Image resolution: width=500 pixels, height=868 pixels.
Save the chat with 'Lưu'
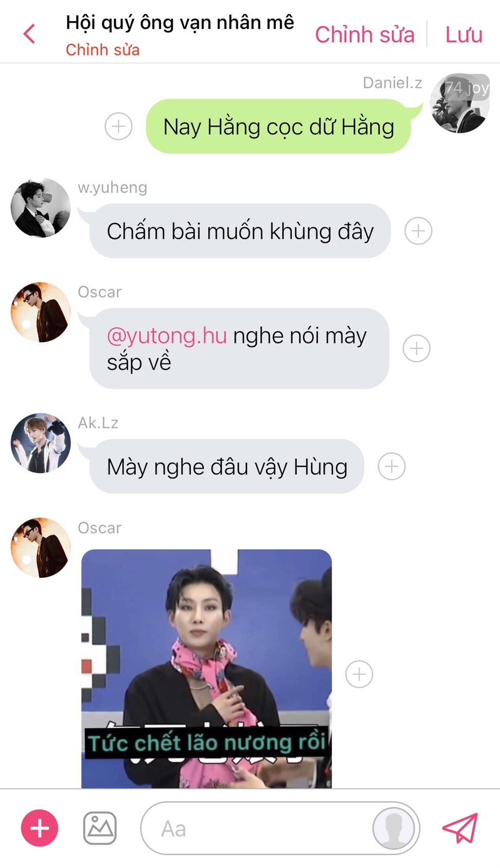pyautogui.click(x=463, y=34)
